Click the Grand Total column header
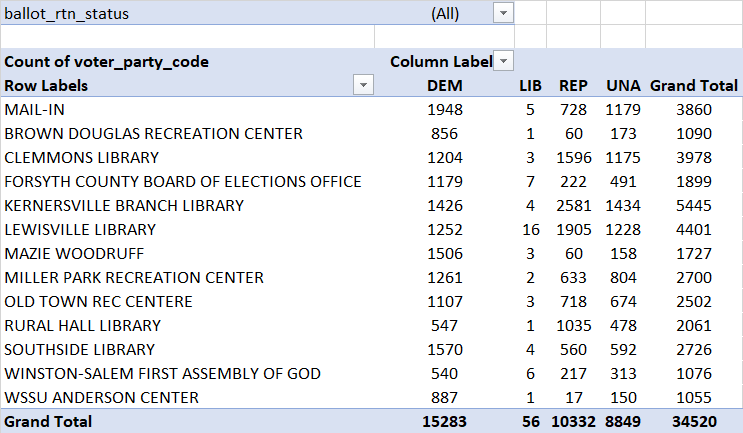743x433 pixels. pyautogui.click(x=694, y=86)
